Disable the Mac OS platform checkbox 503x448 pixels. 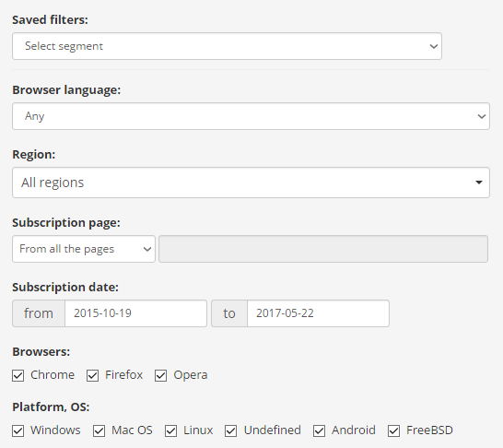click(x=99, y=430)
